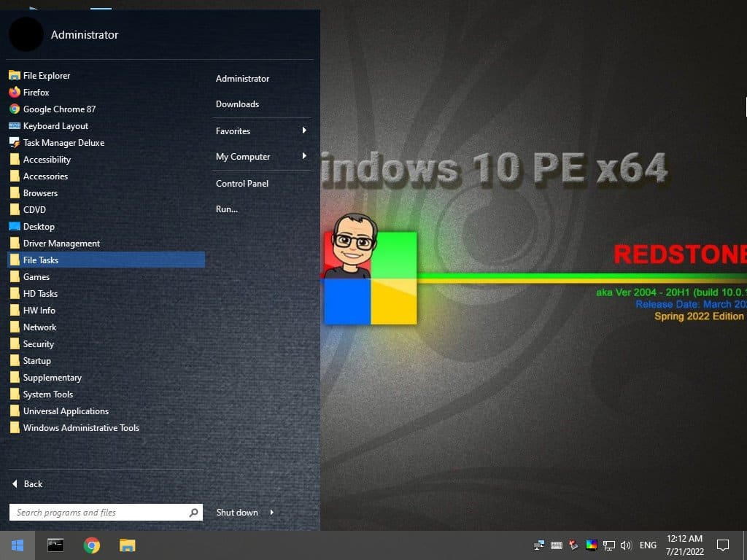Screen dimensions: 747x560
Task: Open the volume speaker tray icon
Action: [625, 545]
